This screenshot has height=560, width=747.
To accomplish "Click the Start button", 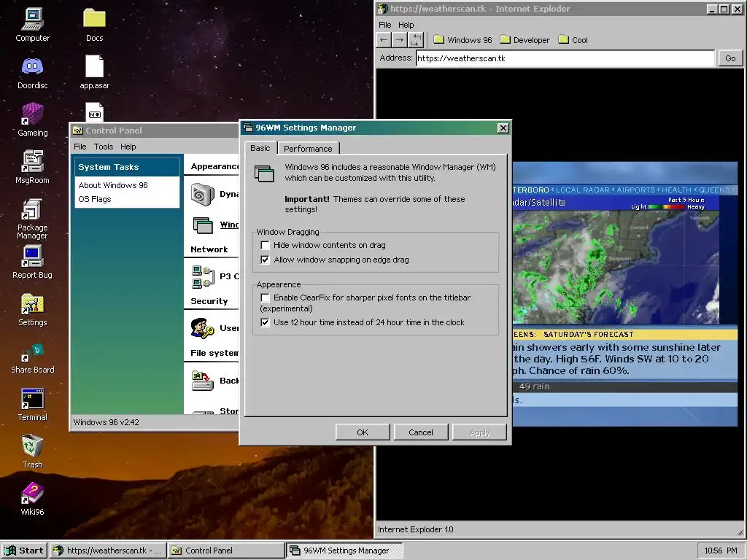I will click(x=24, y=551).
